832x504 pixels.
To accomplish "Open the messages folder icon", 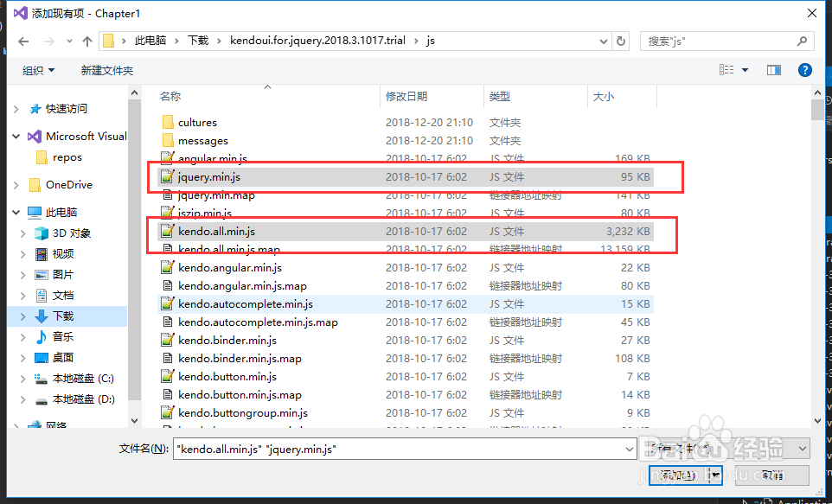I will tap(168, 141).
